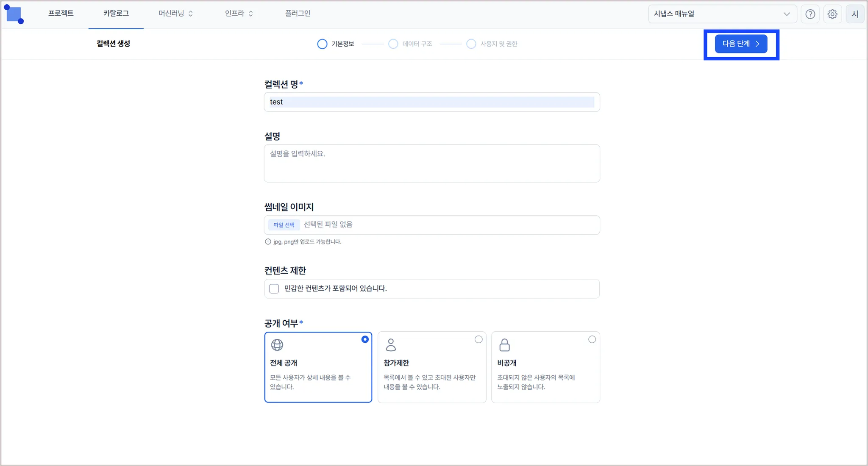Expand the 인프라 menu

(239, 14)
